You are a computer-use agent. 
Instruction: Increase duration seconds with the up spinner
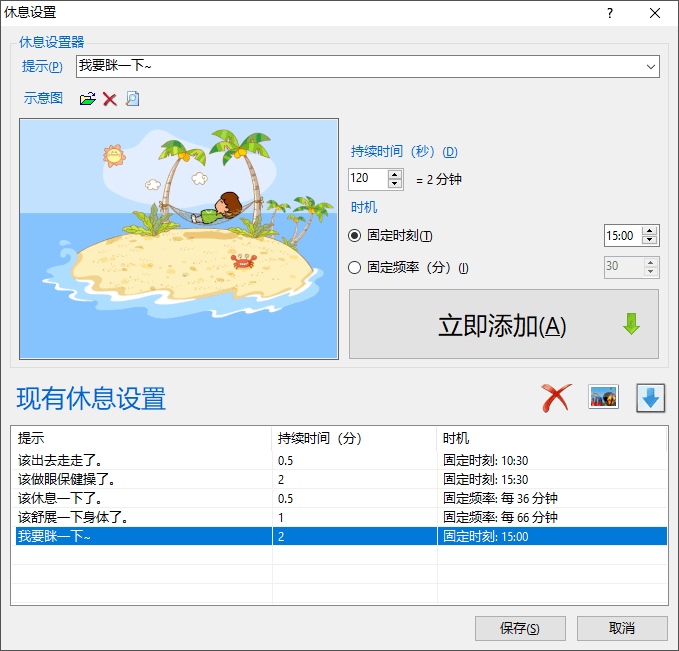coord(394,175)
